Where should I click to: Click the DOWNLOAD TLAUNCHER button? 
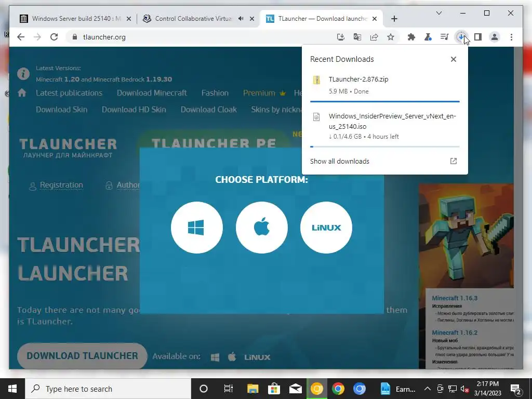click(82, 355)
